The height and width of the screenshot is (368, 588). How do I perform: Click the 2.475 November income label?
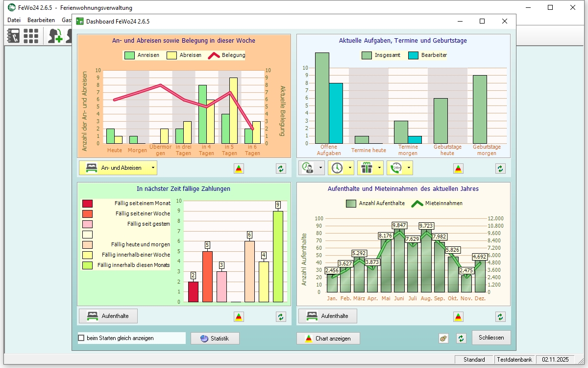tap(466, 270)
